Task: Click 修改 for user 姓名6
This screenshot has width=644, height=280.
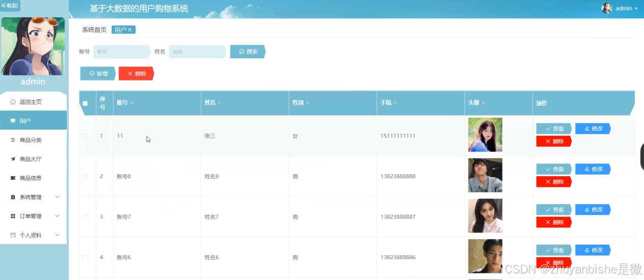Action: click(593, 250)
